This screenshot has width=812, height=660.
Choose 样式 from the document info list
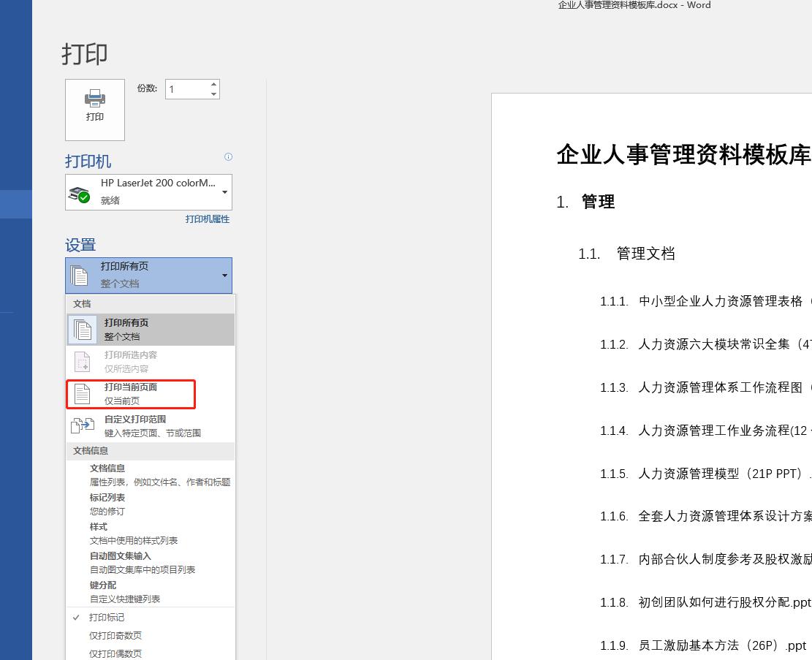(97, 526)
